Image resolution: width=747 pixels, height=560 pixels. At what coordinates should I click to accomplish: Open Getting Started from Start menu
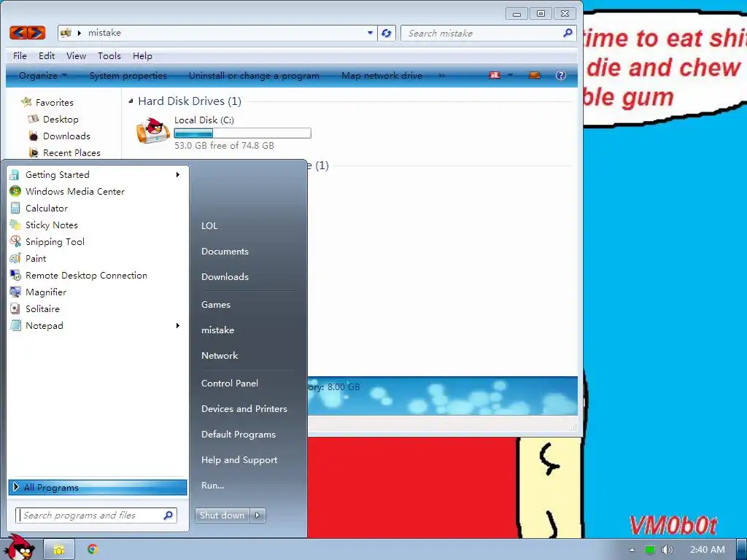click(x=97, y=175)
